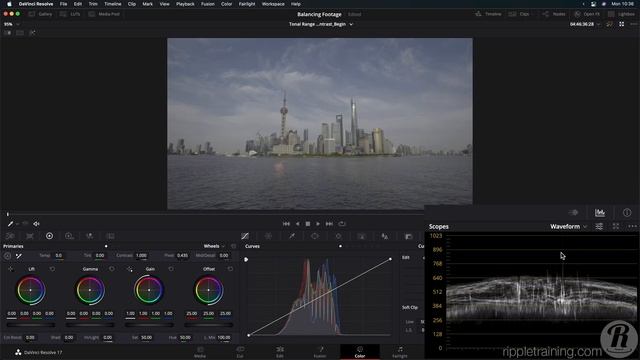The image size is (640, 360).
Task: Toggle the Timeline panel button
Action: (488, 14)
